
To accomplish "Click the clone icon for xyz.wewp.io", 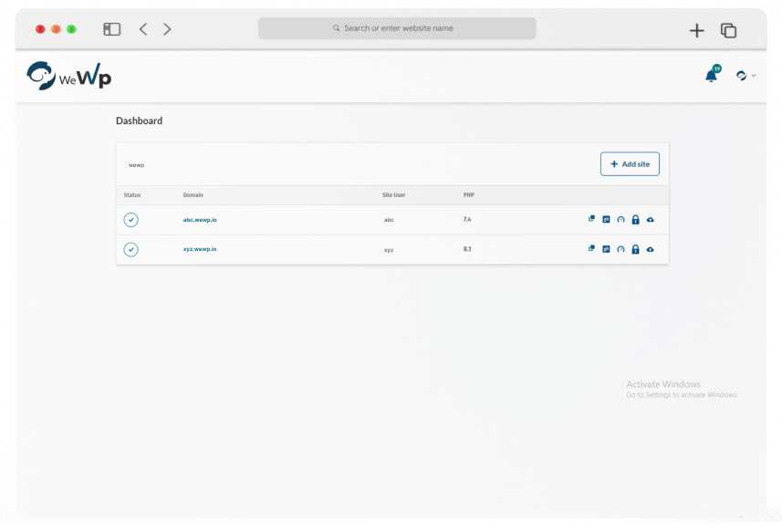I will 591,248.
